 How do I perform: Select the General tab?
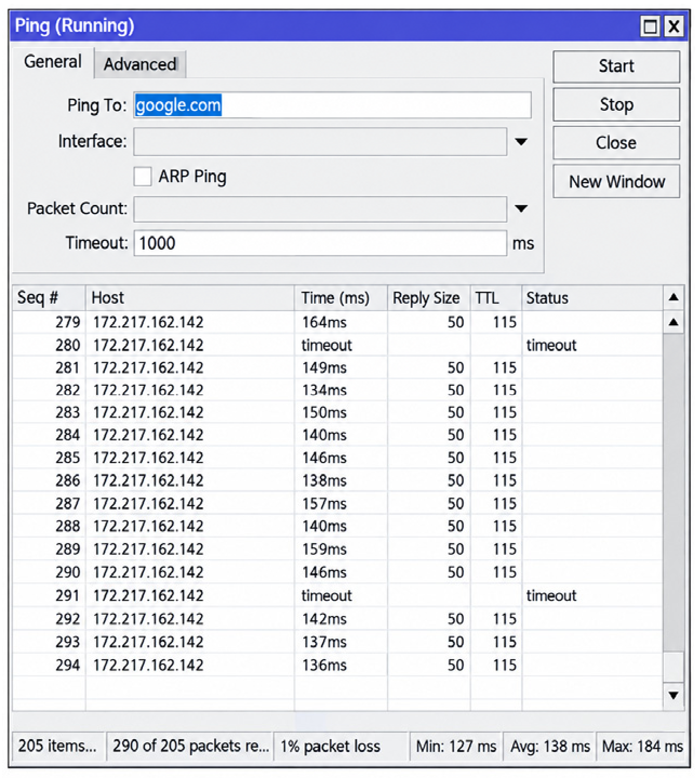tap(52, 62)
